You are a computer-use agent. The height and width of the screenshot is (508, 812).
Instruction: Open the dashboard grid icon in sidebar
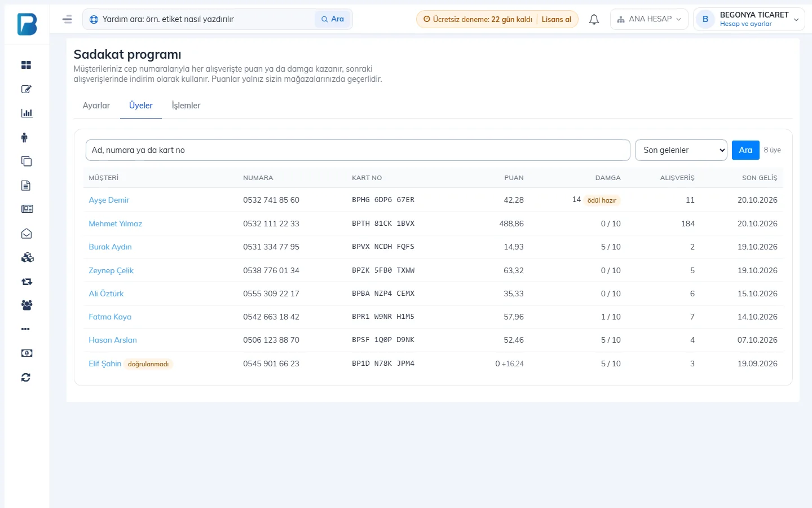[x=26, y=65]
